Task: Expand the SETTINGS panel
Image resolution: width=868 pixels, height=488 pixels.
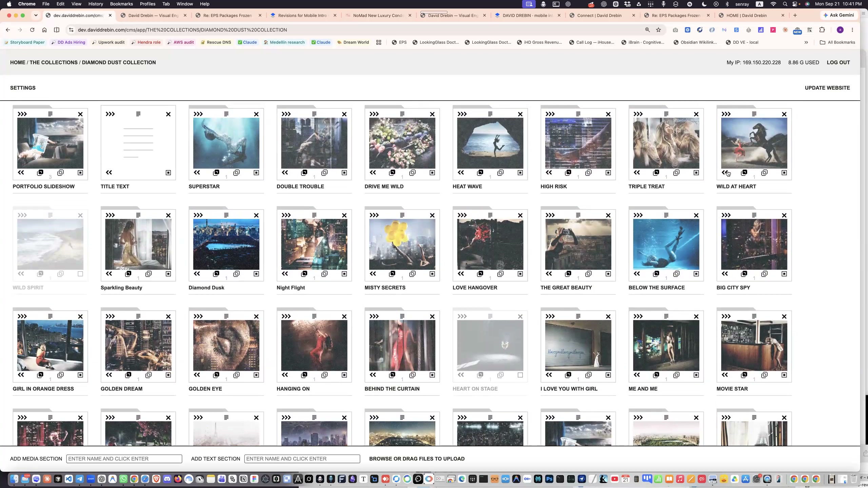Action: [x=23, y=88]
